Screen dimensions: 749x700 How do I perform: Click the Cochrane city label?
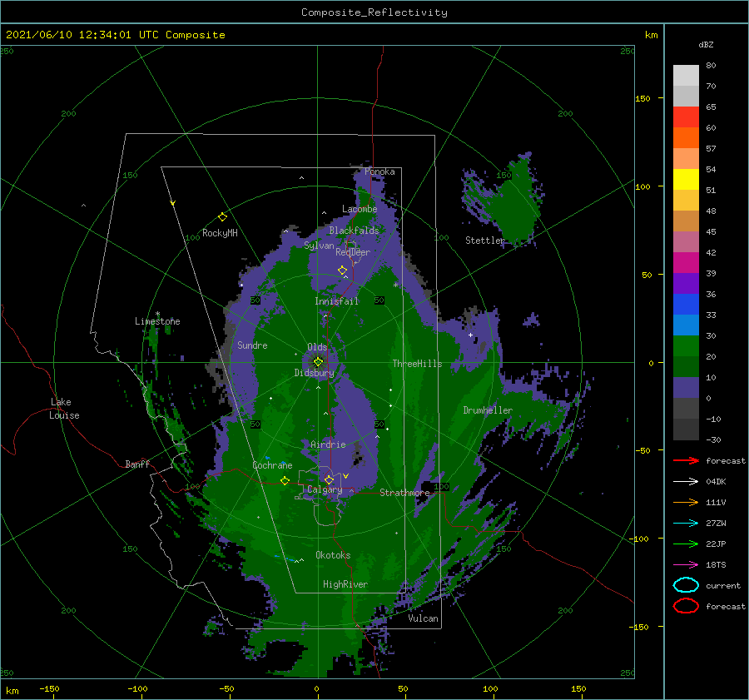272,465
